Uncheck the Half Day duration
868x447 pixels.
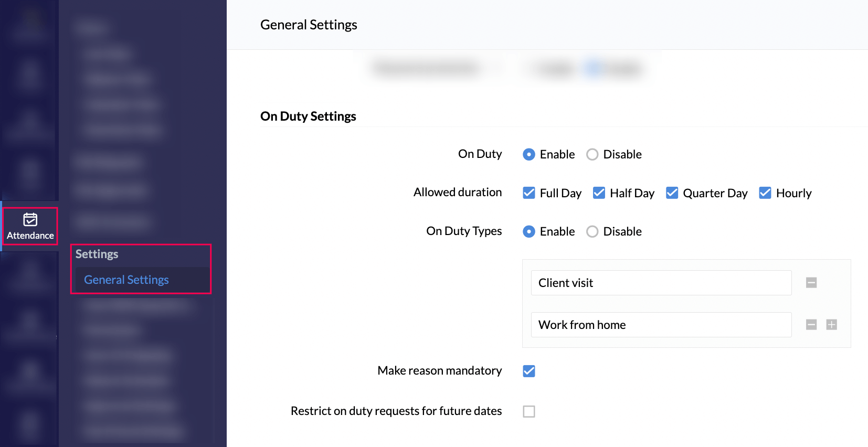coord(599,193)
